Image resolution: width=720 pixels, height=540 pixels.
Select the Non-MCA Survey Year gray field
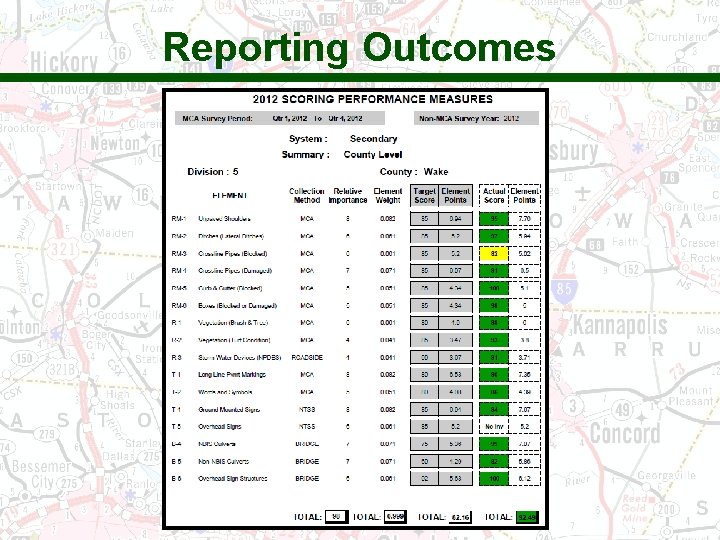coord(476,118)
